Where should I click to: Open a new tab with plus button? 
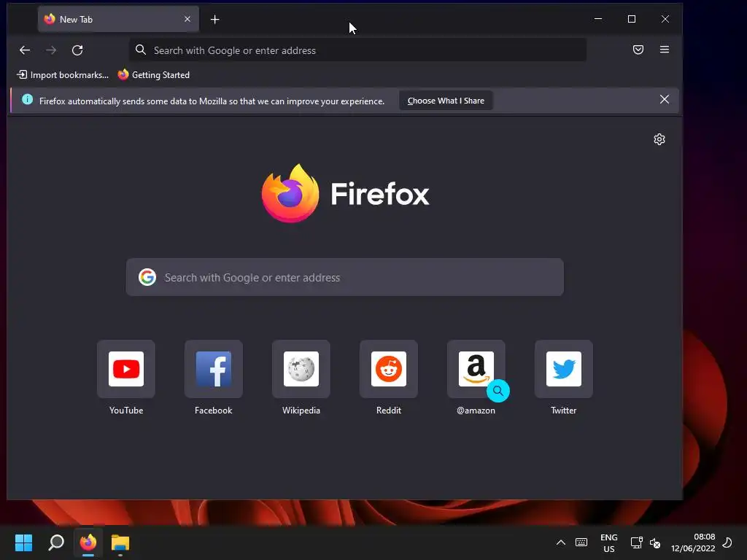click(x=215, y=20)
